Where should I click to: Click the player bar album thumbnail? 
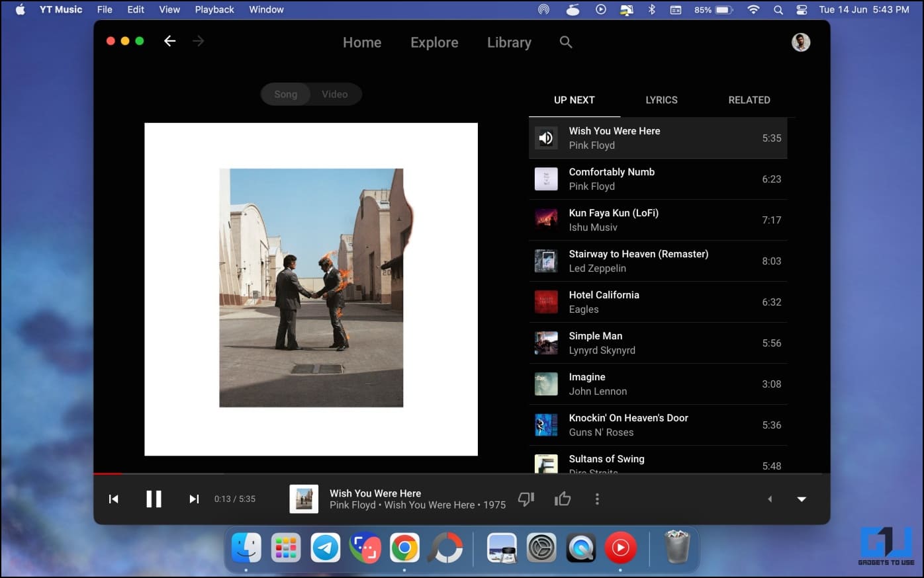tap(304, 499)
